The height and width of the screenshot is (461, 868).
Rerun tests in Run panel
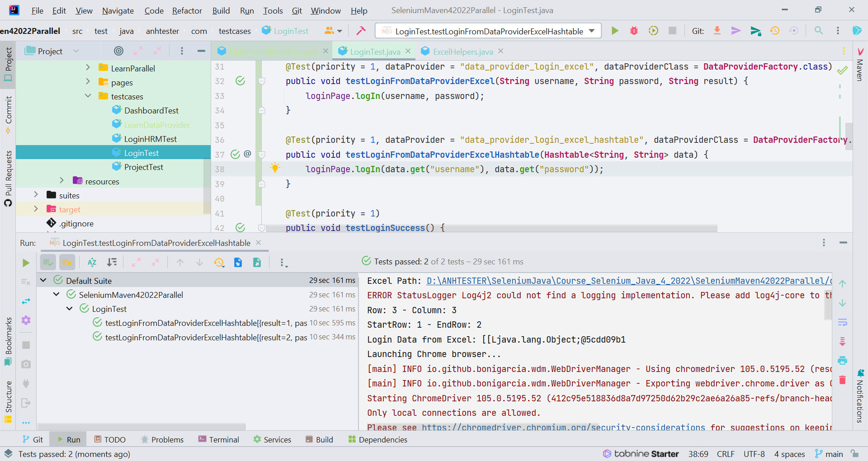[26, 263]
